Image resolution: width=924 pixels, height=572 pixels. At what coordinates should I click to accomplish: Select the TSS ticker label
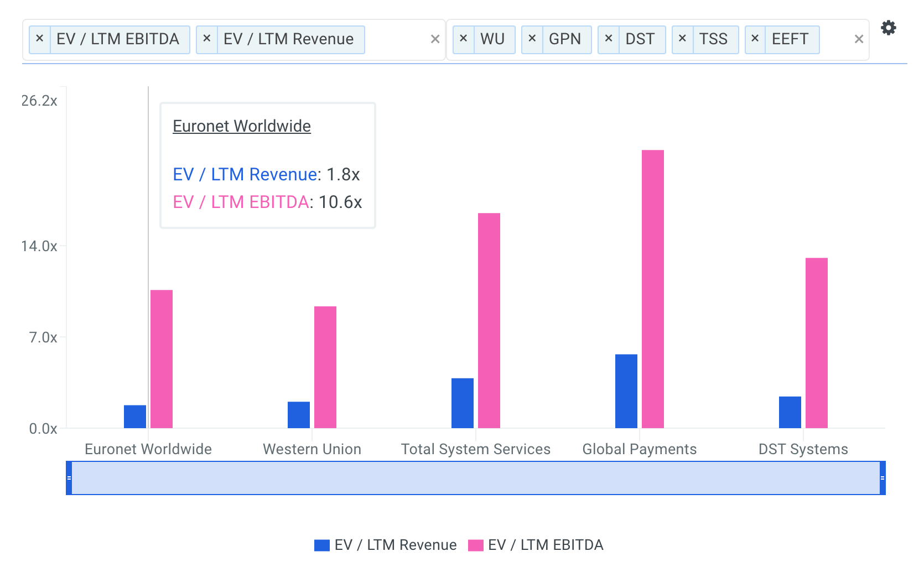[713, 39]
